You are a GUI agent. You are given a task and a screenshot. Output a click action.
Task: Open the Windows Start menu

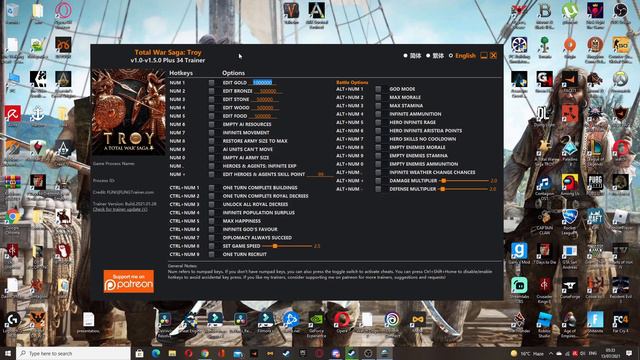(8, 353)
